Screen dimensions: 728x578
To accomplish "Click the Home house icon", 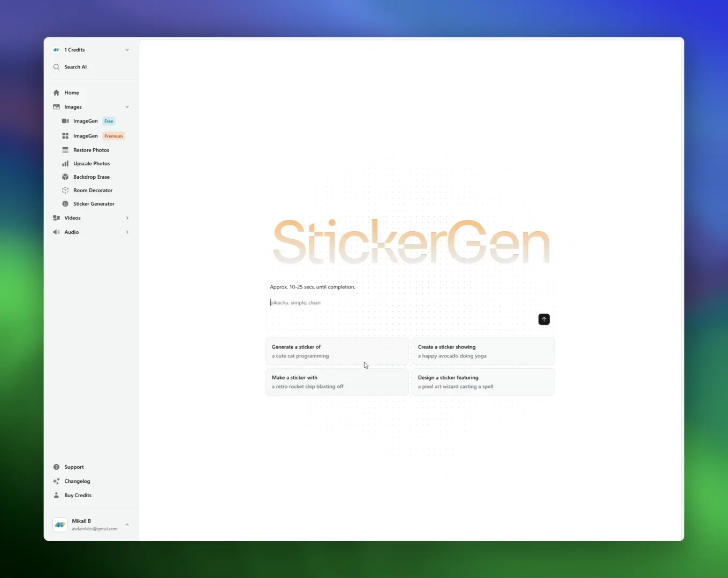I will point(56,93).
